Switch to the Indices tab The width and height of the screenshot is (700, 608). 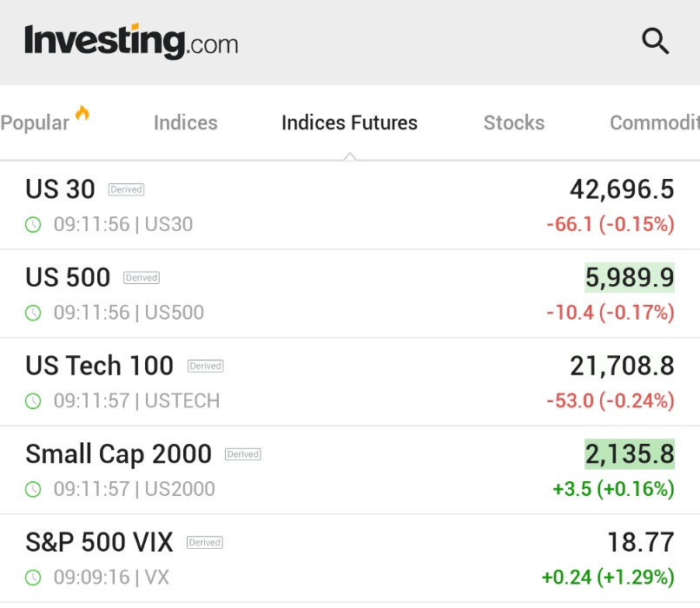(186, 122)
